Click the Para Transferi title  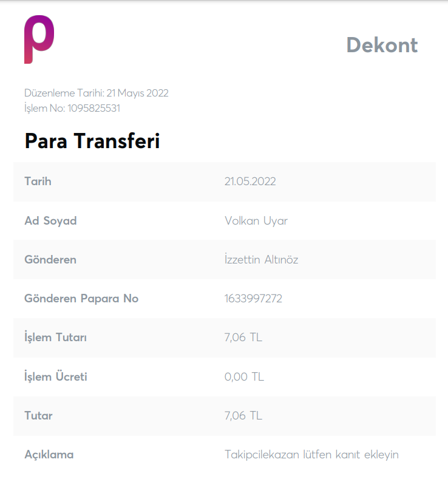point(92,141)
